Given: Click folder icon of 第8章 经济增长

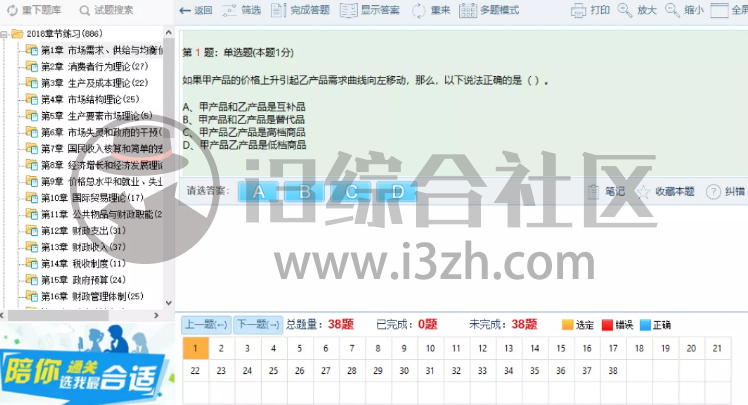Looking at the screenshot, I should pyautogui.click(x=31, y=165).
